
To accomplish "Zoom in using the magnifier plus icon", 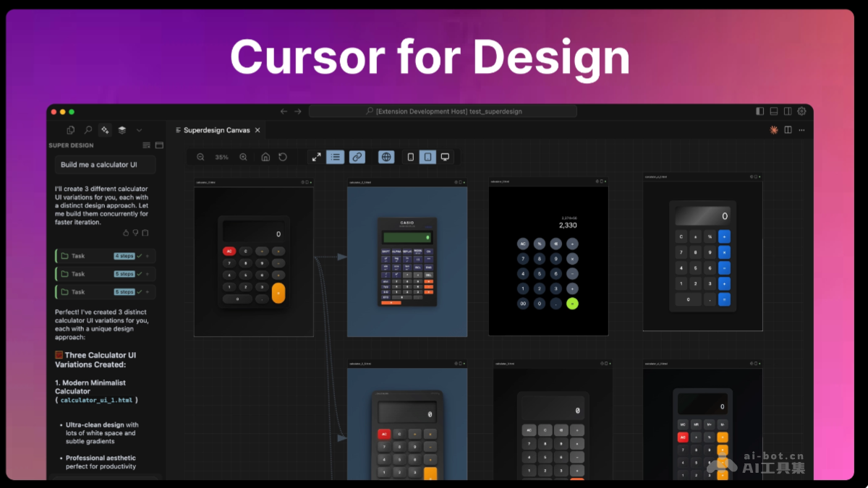I will [244, 157].
